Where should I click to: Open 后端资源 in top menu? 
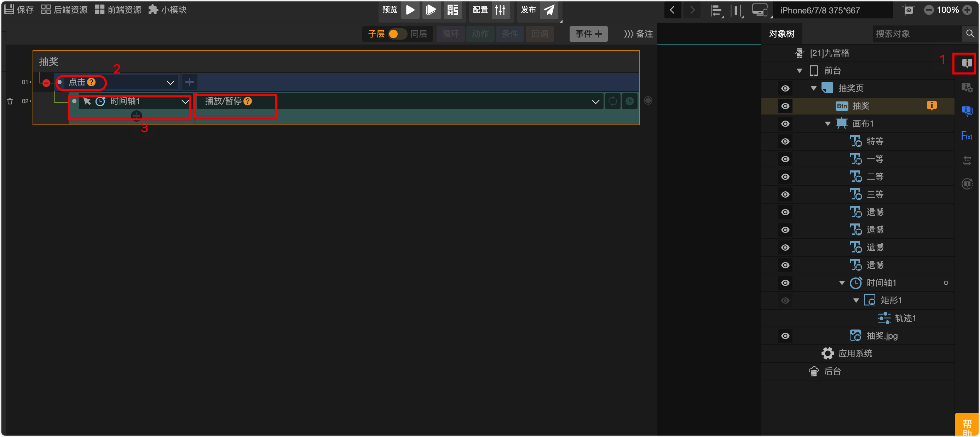pos(64,10)
